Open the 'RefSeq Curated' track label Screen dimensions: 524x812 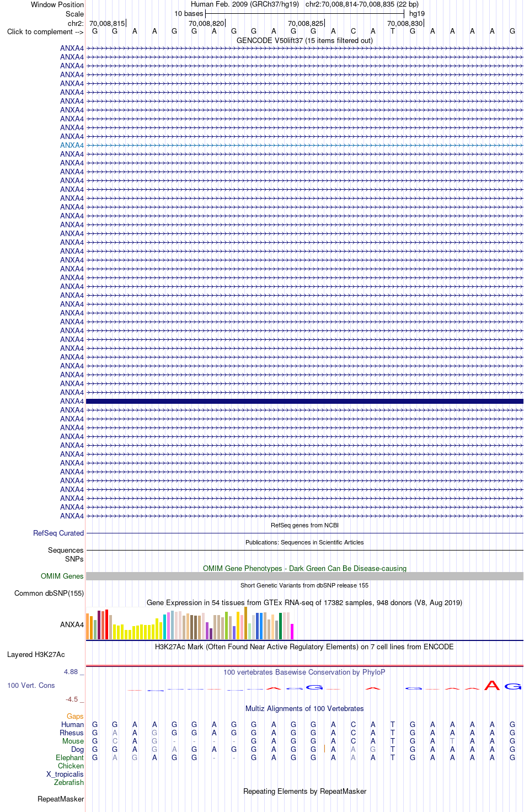(58, 533)
